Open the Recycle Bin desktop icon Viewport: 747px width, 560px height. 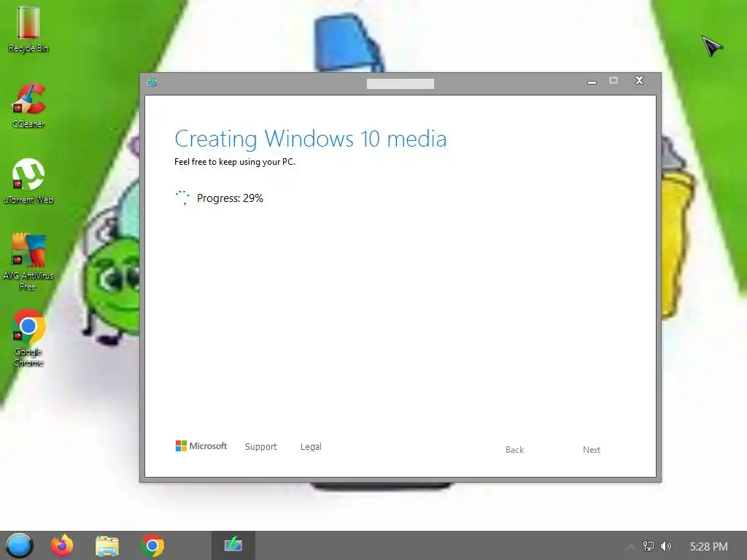28,29
